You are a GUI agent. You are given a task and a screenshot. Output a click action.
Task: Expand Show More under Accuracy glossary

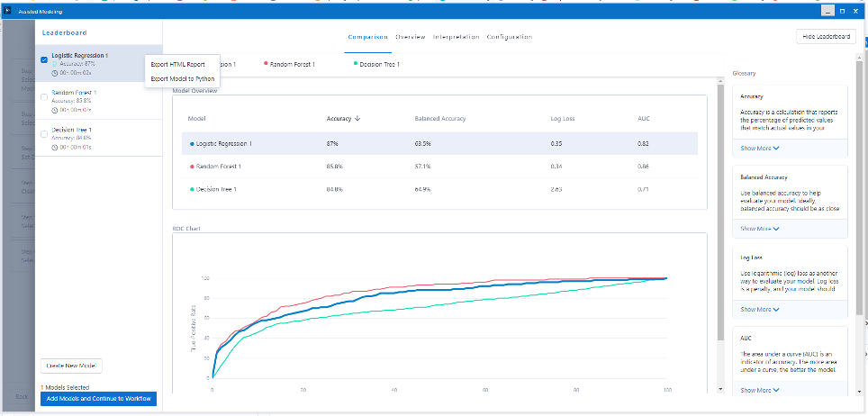click(x=759, y=147)
